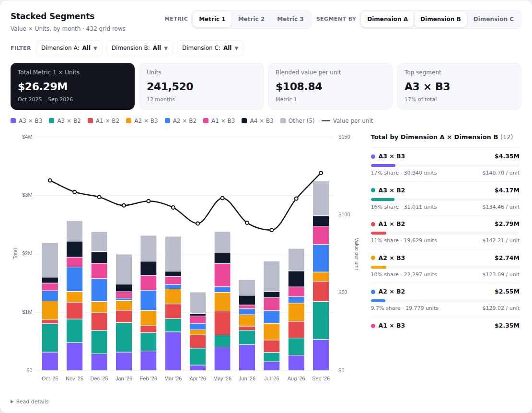Click the A2 × B3 orange share bar
The height and width of the screenshot is (413, 532).
point(379,267)
